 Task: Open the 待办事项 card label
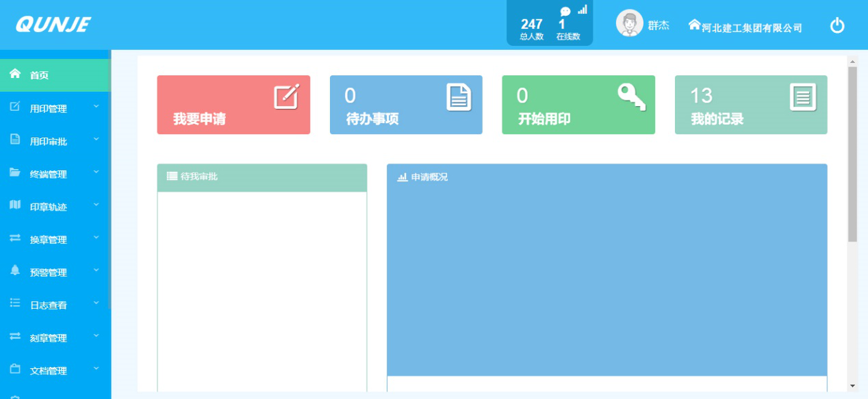pyautogui.click(x=372, y=119)
